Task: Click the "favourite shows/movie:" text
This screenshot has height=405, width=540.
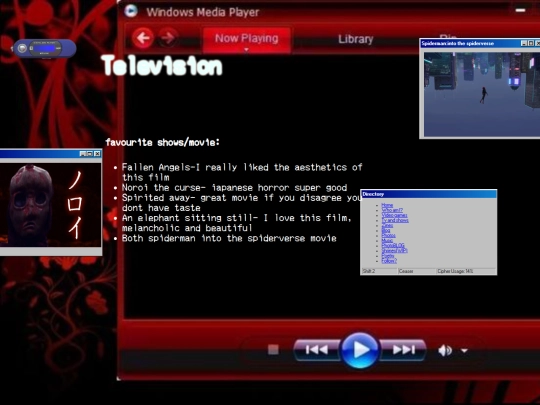Action: pyautogui.click(x=162, y=142)
